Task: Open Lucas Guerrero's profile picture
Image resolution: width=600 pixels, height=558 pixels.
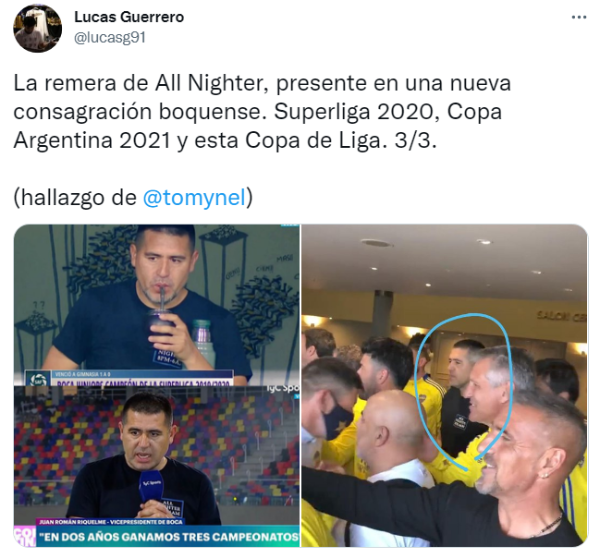Action: point(38,29)
